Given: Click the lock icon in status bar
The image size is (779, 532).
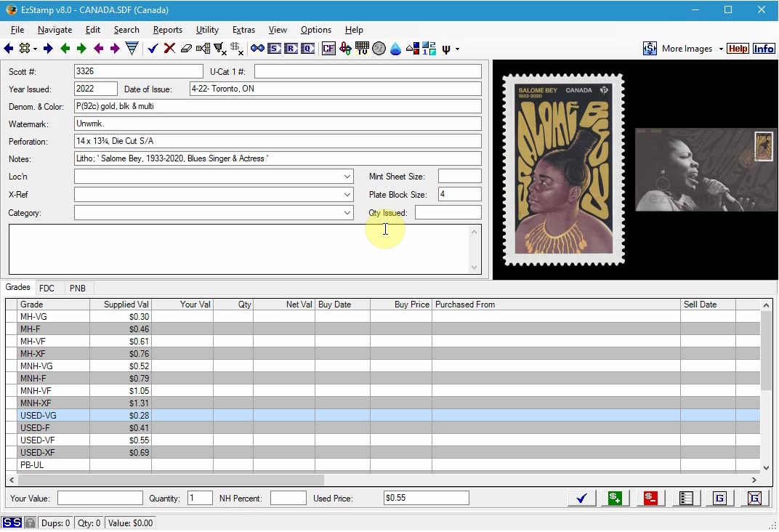Looking at the screenshot, I should (31, 523).
